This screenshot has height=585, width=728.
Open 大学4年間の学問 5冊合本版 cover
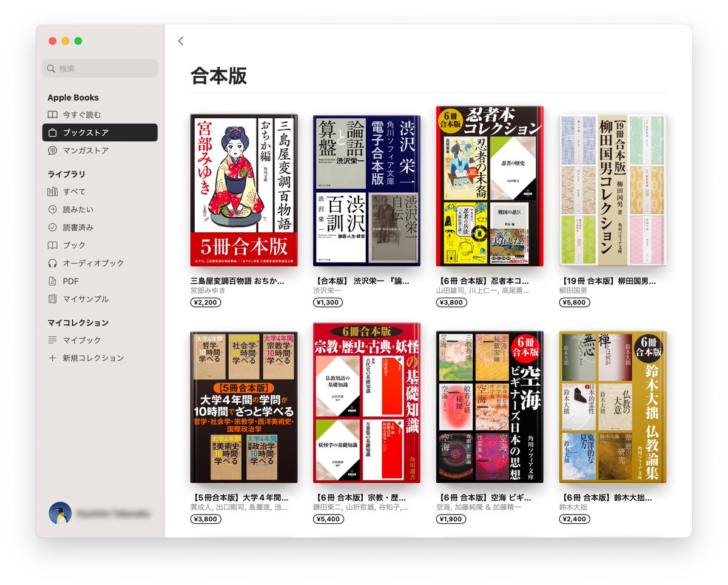pos(244,407)
